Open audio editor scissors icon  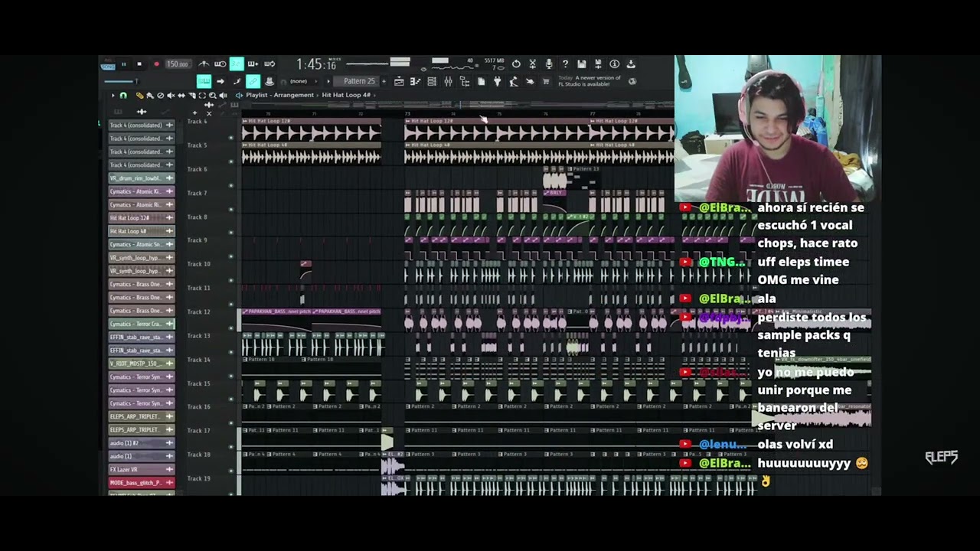[x=533, y=64]
